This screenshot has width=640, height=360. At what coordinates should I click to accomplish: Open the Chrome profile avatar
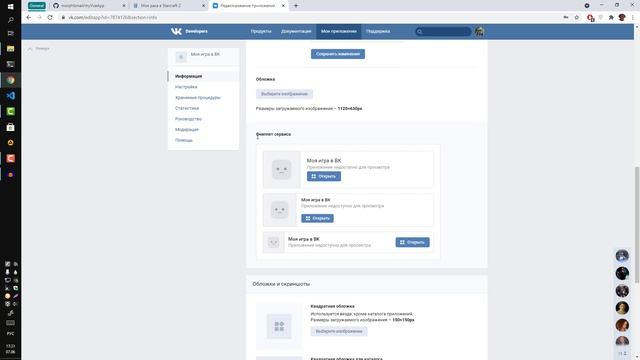[622, 18]
